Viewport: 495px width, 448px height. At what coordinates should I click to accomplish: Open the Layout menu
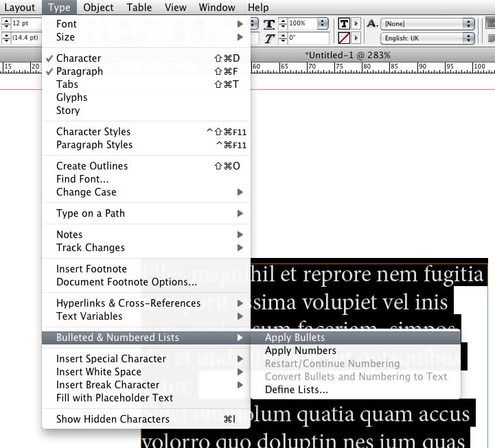20,8
